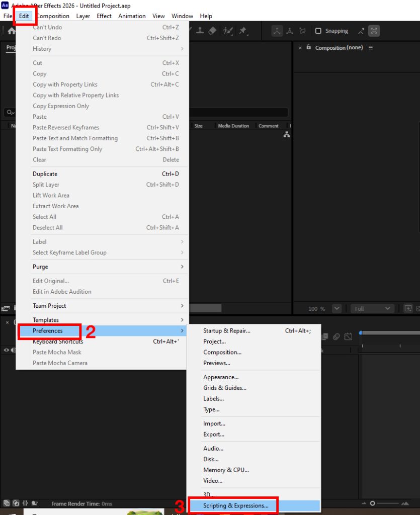Click the timeline zoom-in mountain icon
The width and height of the screenshot is (420, 515).
click(x=405, y=503)
